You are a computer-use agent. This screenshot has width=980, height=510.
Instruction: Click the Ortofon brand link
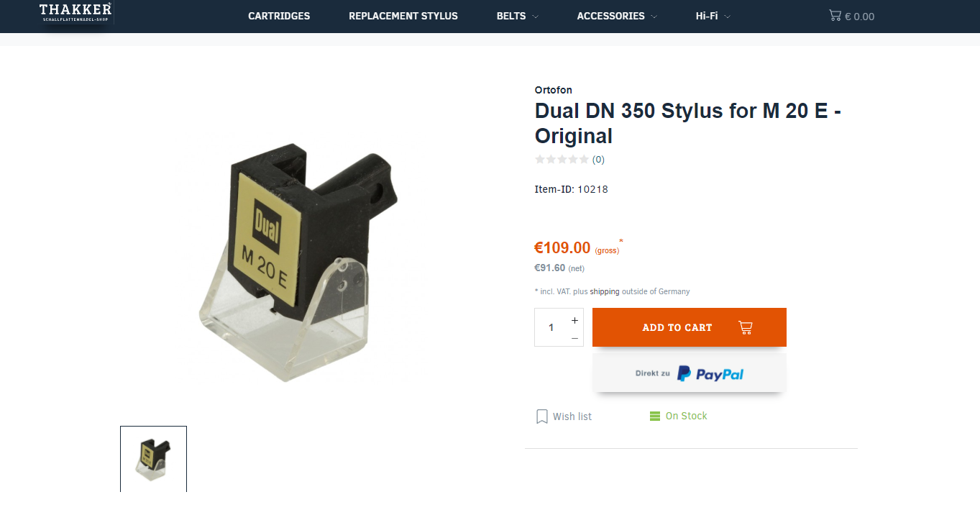pos(554,90)
